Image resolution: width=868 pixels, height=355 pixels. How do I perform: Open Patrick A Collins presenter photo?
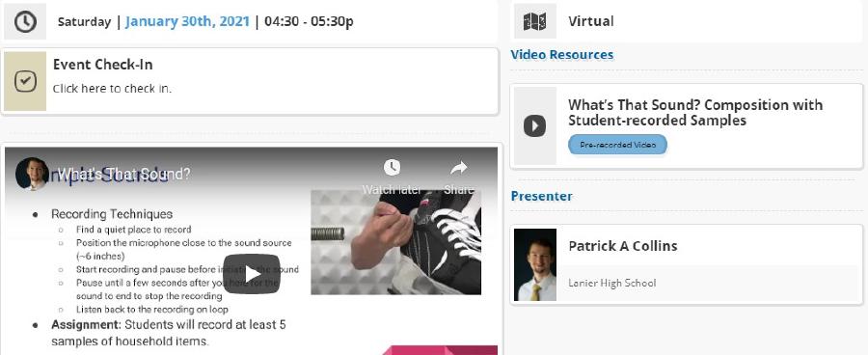click(534, 264)
